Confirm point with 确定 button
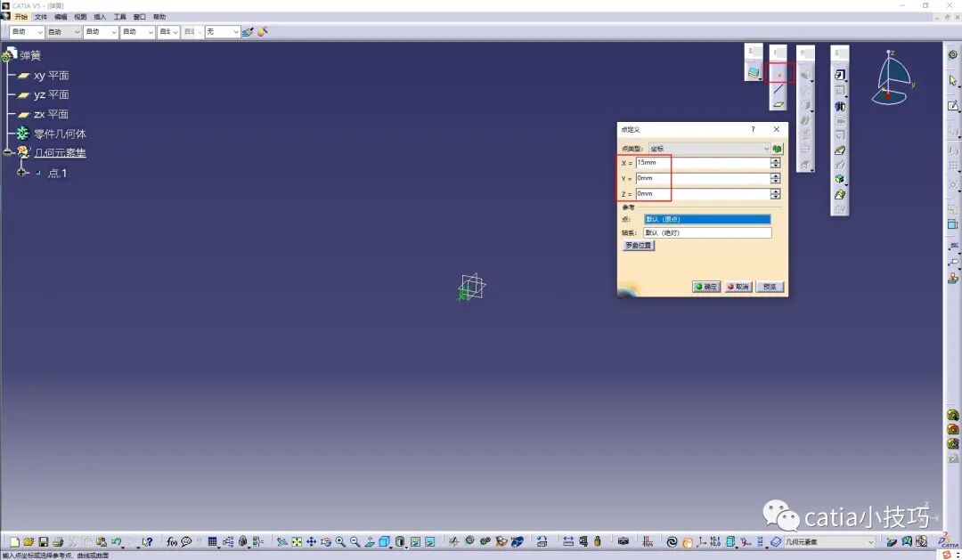 coord(706,287)
